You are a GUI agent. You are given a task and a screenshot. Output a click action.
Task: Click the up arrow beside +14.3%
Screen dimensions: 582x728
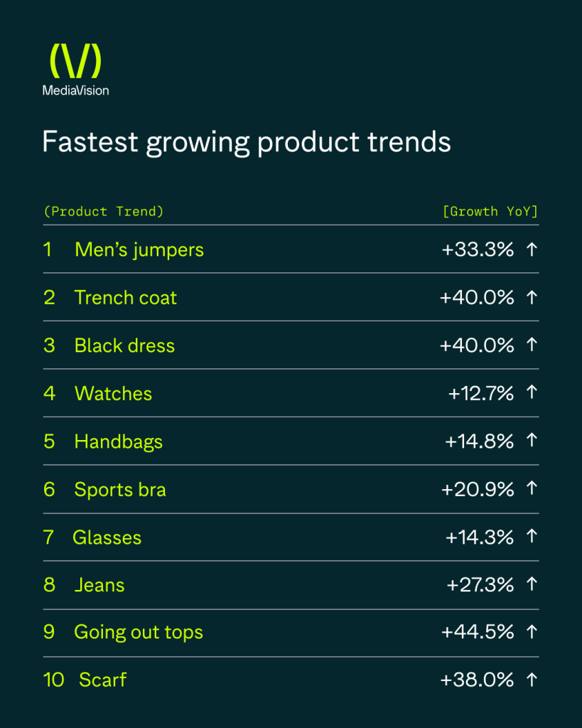tap(532, 536)
